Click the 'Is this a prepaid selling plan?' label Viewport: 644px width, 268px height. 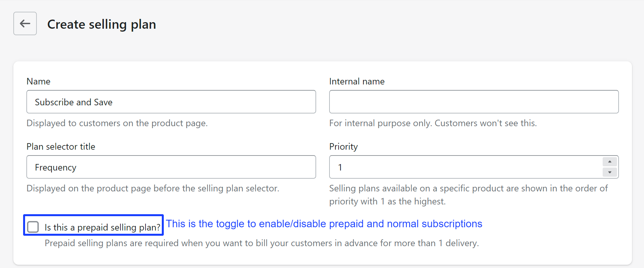pos(102,227)
